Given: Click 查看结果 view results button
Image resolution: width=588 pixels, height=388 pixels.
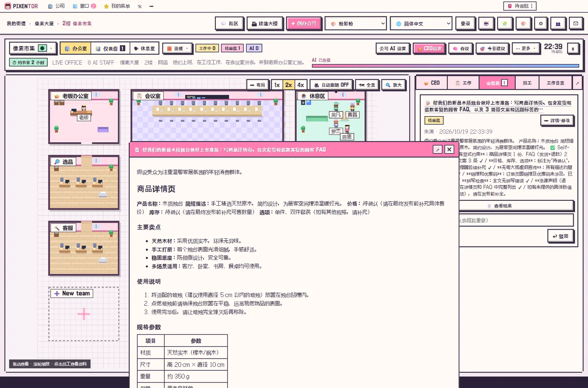Looking at the screenshot, I should (x=516, y=206).
